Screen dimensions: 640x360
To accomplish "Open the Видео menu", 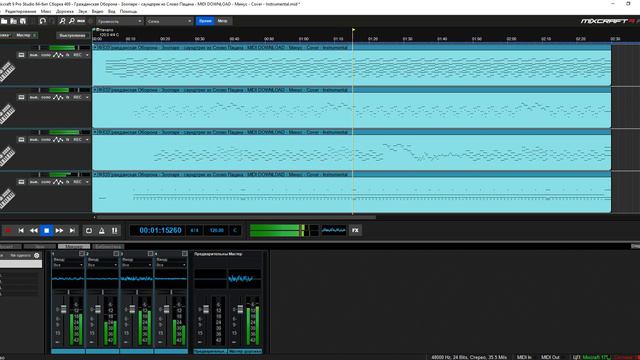I will pos(98,11).
